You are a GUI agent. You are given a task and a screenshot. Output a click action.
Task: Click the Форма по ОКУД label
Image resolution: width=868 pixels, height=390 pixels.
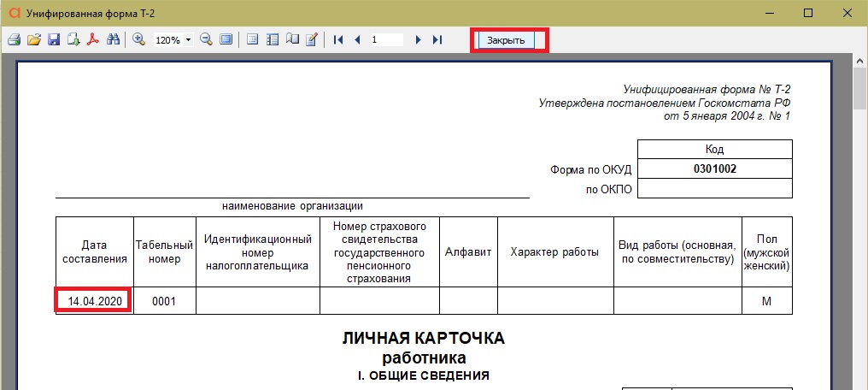point(591,169)
